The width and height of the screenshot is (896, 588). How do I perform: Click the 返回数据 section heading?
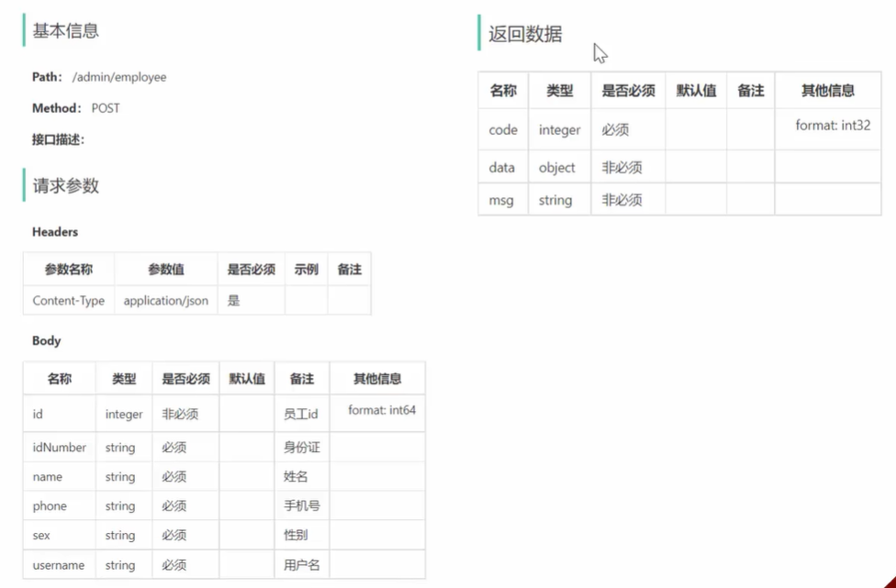tap(525, 34)
